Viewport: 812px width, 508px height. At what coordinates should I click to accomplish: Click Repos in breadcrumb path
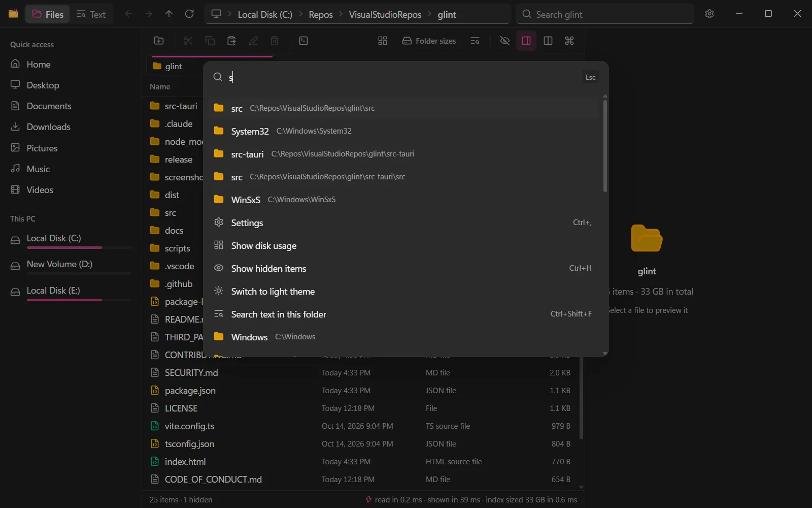[x=321, y=15]
